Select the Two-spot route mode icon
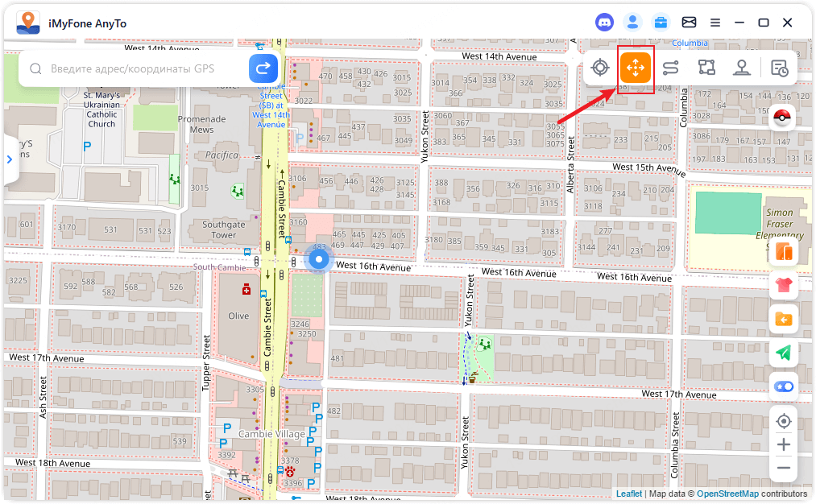 click(671, 68)
